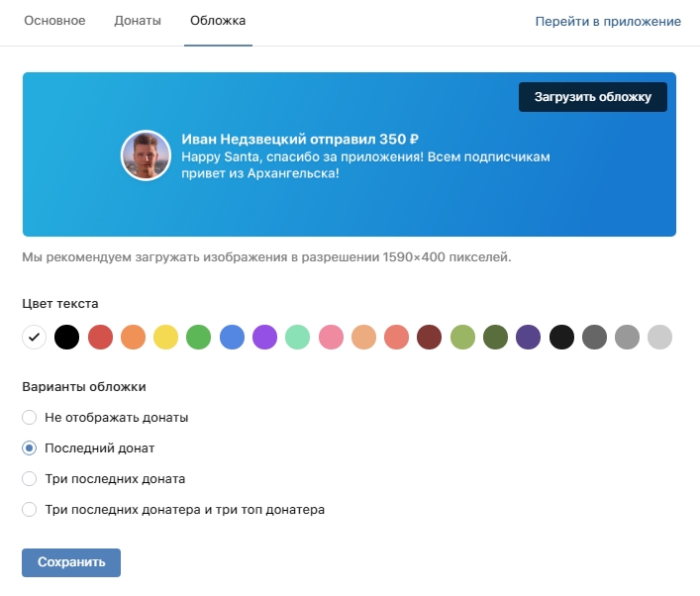Viewport: 700px width, 596px height.
Task: Select the orange text color swatch
Action: point(133,337)
